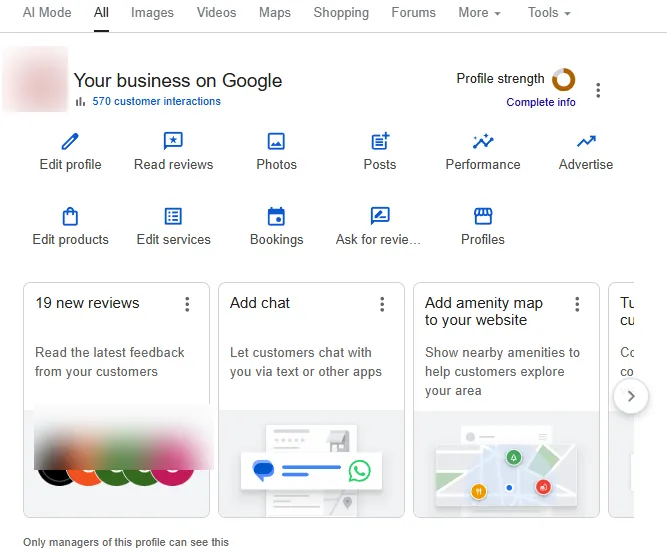Click 'Show nearby amenities' description text

(x=502, y=371)
